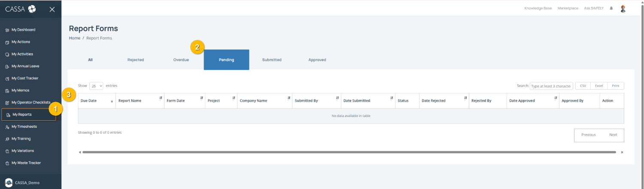Click the My Variations sidebar icon
The image size is (644, 189).
point(7,151)
